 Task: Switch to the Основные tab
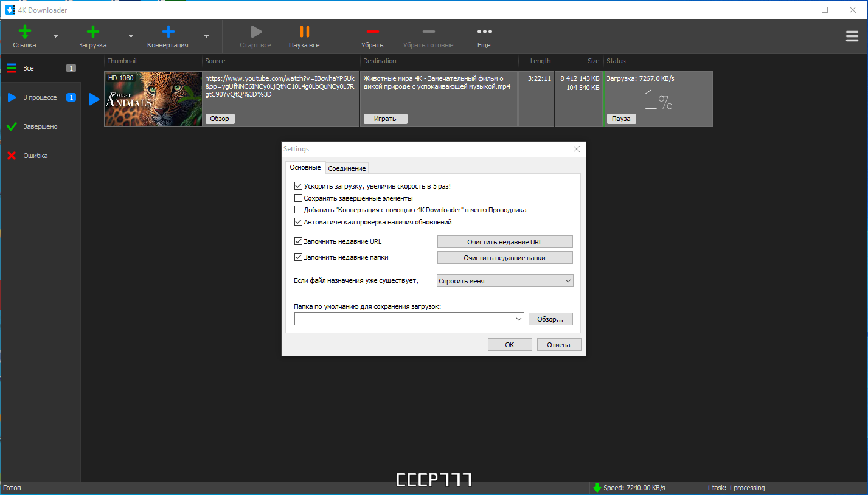click(305, 167)
